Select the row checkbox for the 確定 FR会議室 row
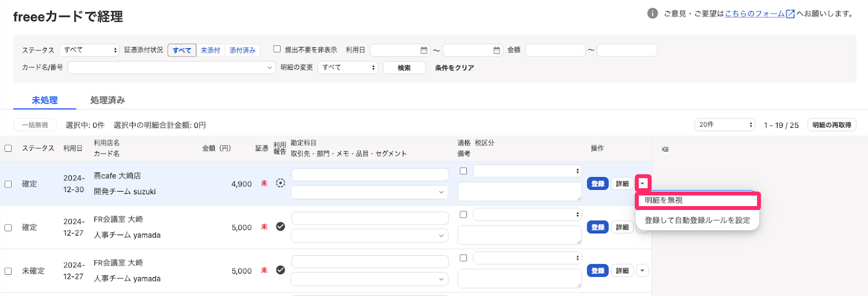The width and height of the screenshot is (868, 296). pos(8,227)
